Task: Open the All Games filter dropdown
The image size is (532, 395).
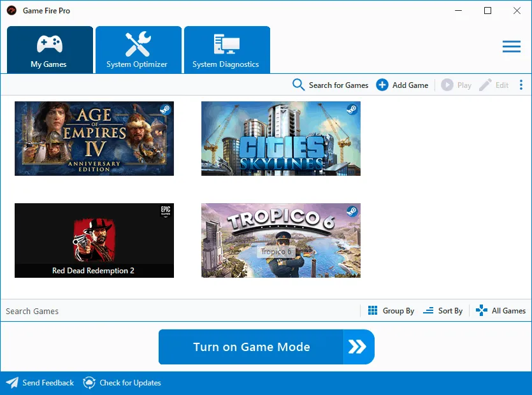Action: pyautogui.click(x=501, y=311)
